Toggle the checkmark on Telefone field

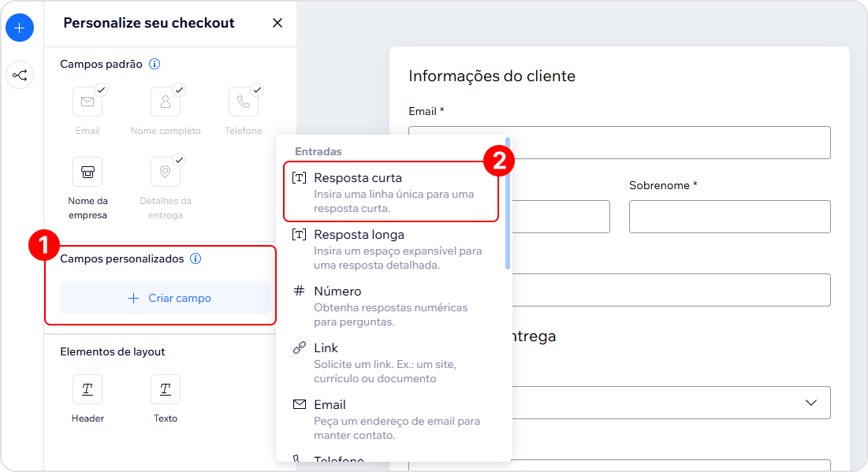[257, 90]
